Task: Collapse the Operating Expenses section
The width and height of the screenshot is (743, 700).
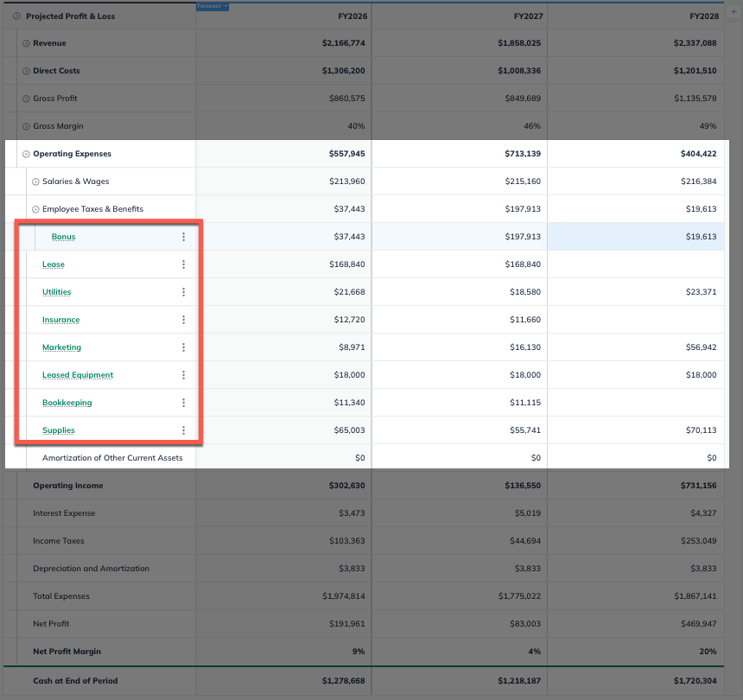Action: 26,154
